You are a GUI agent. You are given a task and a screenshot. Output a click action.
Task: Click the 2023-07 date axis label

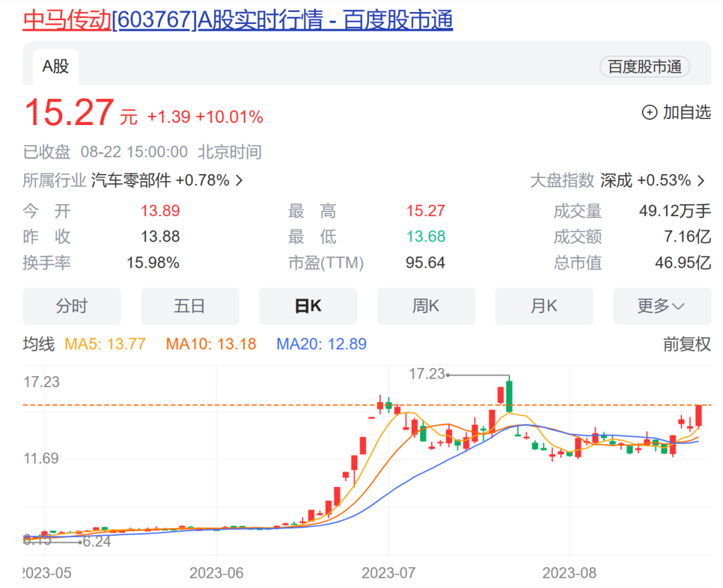click(388, 573)
